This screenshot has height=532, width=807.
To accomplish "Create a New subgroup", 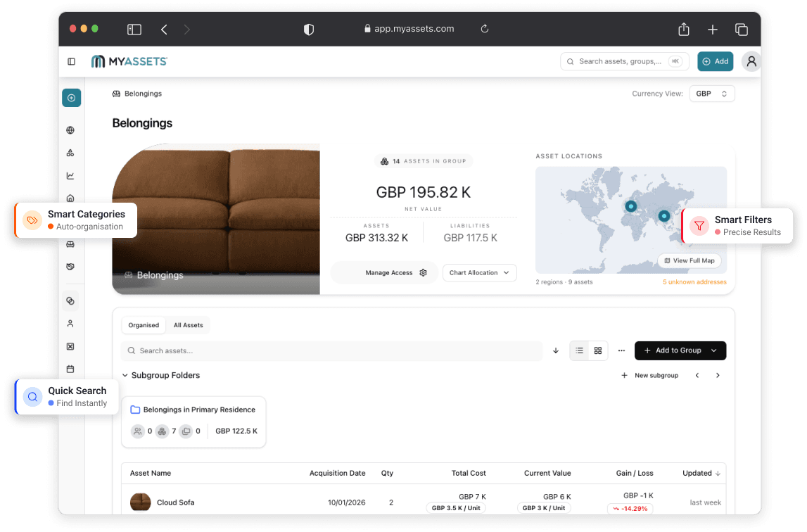I will click(649, 376).
